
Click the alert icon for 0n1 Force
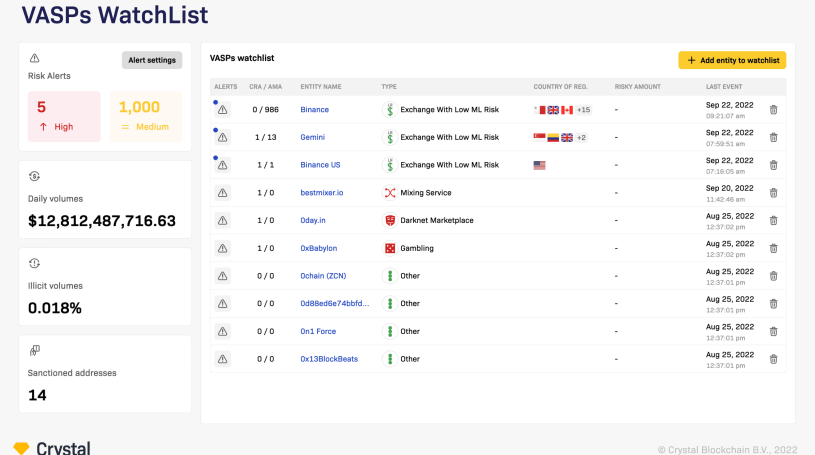tap(223, 331)
